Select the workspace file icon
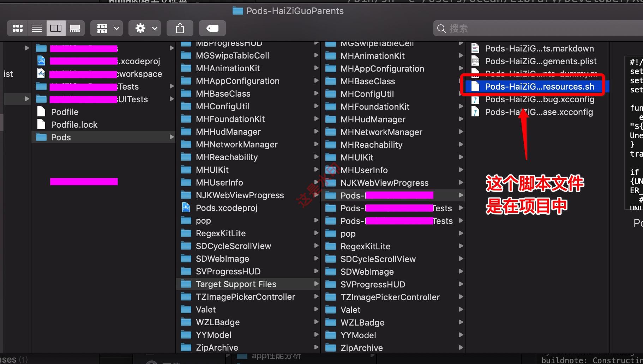Viewport: 643px width, 364px height. [41, 74]
